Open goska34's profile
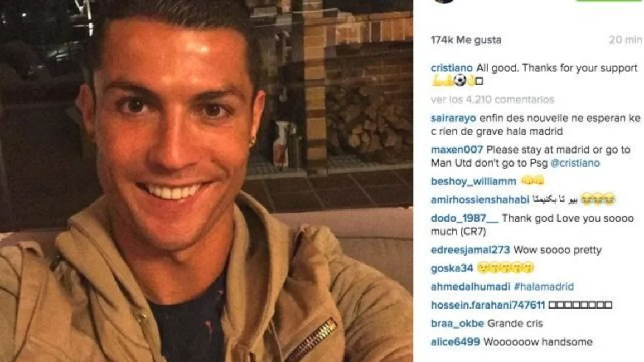This screenshot has height=362, width=644. coord(452,268)
